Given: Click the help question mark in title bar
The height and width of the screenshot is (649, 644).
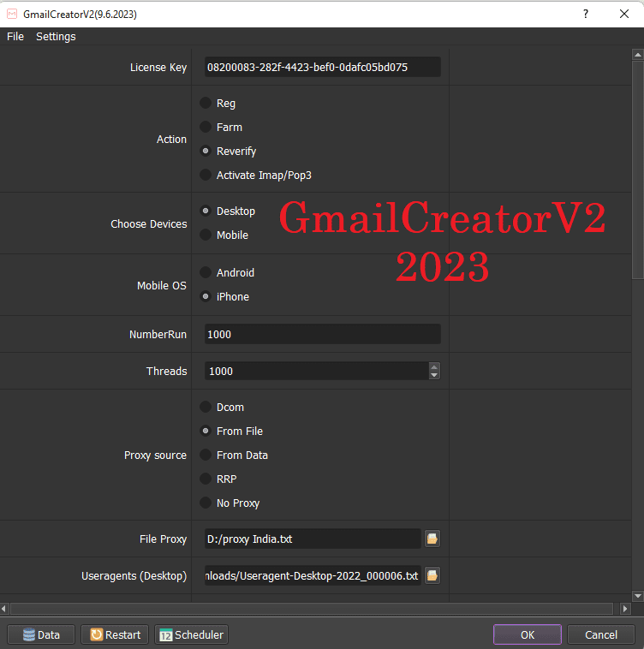Looking at the screenshot, I should [x=585, y=14].
